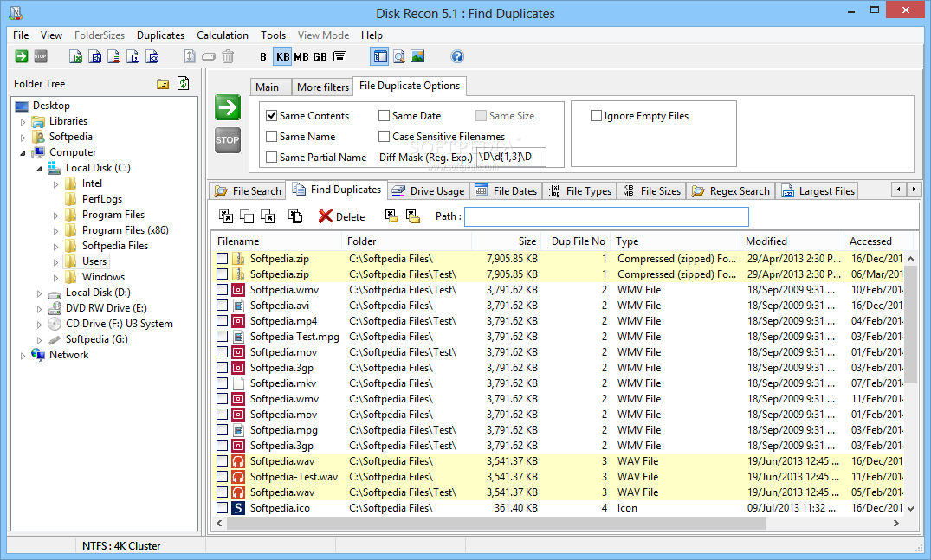Open the Calculation menu

click(x=223, y=35)
